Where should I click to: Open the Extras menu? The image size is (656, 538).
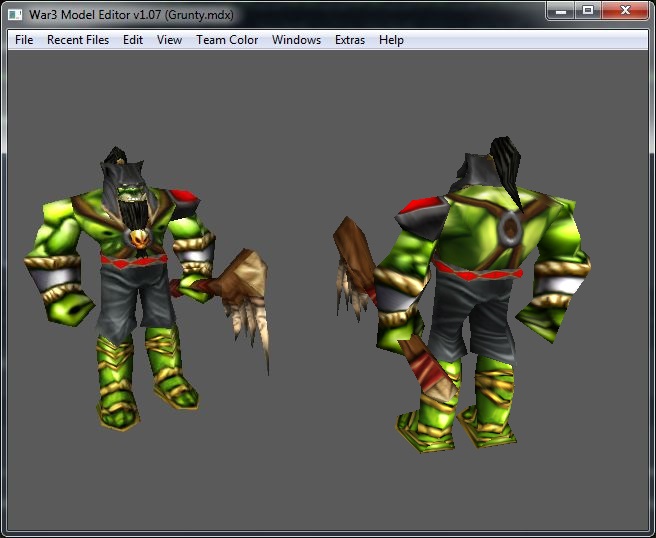pyautogui.click(x=350, y=40)
